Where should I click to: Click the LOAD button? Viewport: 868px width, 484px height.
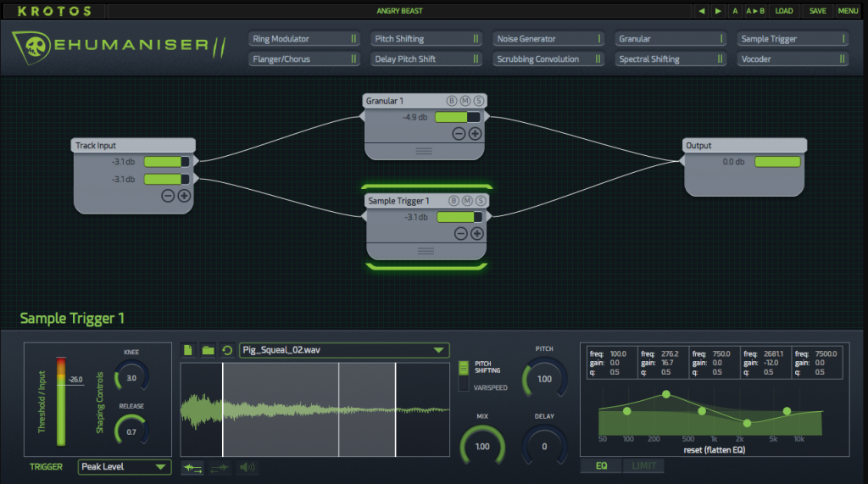pos(784,10)
